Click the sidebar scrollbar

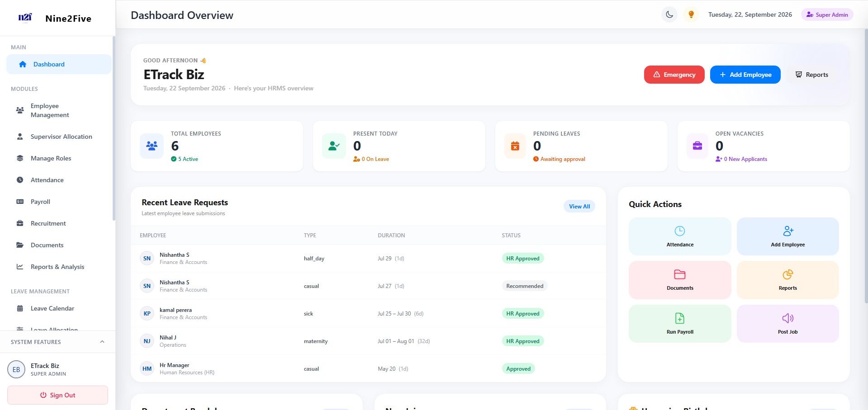point(114,129)
